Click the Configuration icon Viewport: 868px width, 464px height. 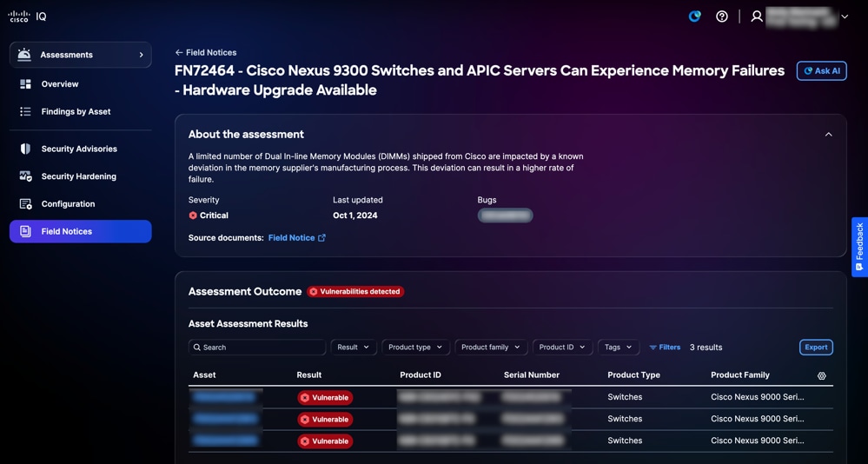25,204
